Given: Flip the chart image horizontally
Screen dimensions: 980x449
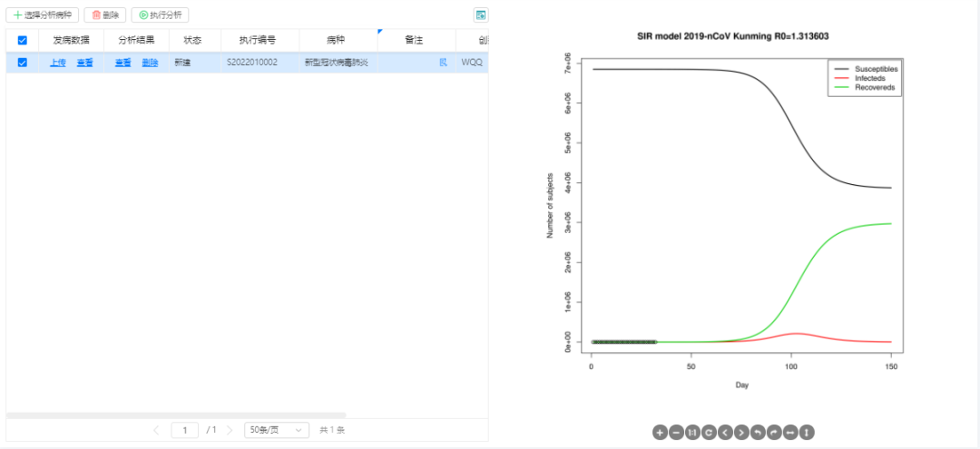Looking at the screenshot, I should tap(790, 433).
